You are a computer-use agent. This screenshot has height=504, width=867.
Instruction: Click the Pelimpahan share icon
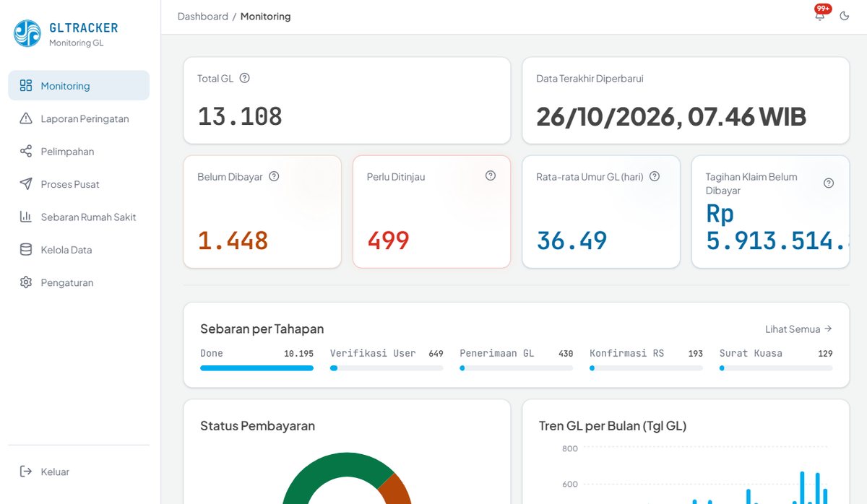tap(26, 152)
